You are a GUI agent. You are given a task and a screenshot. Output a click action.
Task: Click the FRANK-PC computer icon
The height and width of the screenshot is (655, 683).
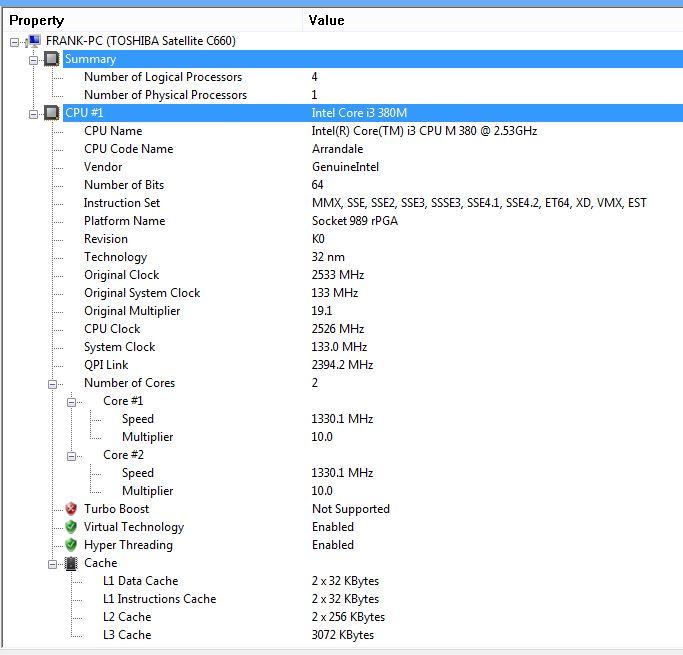click(33, 41)
